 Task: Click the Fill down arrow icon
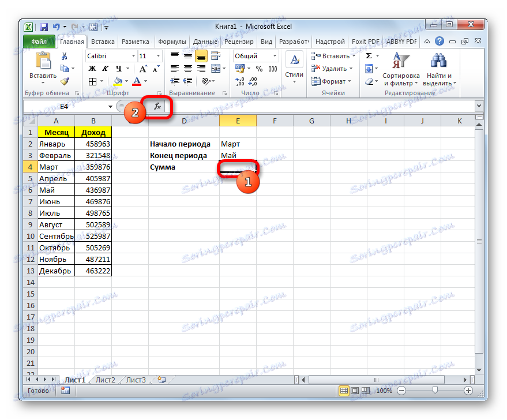click(x=369, y=69)
